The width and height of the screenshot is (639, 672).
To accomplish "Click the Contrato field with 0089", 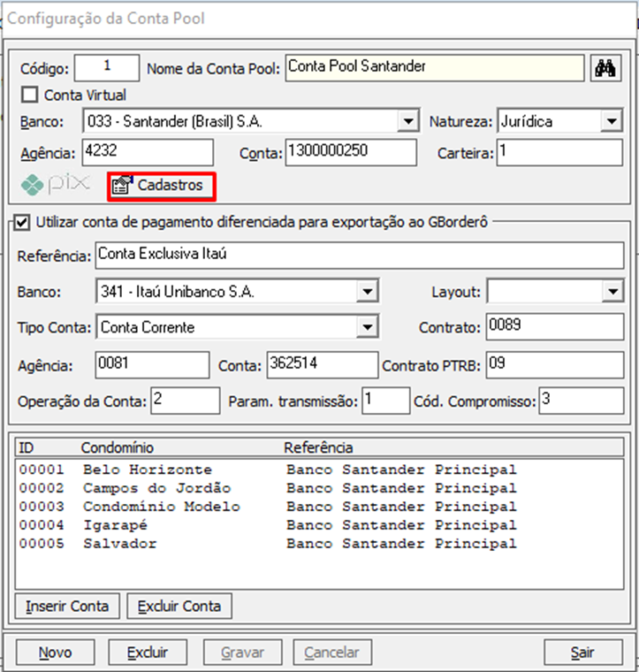I will 555,326.
